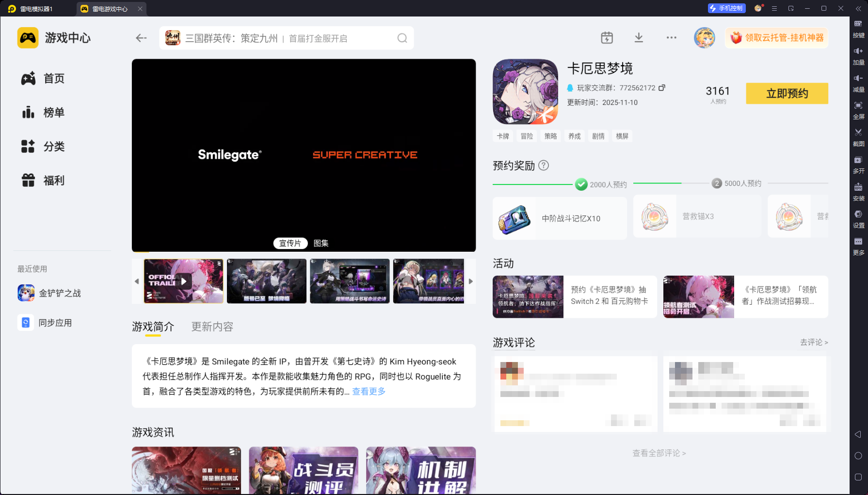Click the 立即预约 button

click(787, 93)
